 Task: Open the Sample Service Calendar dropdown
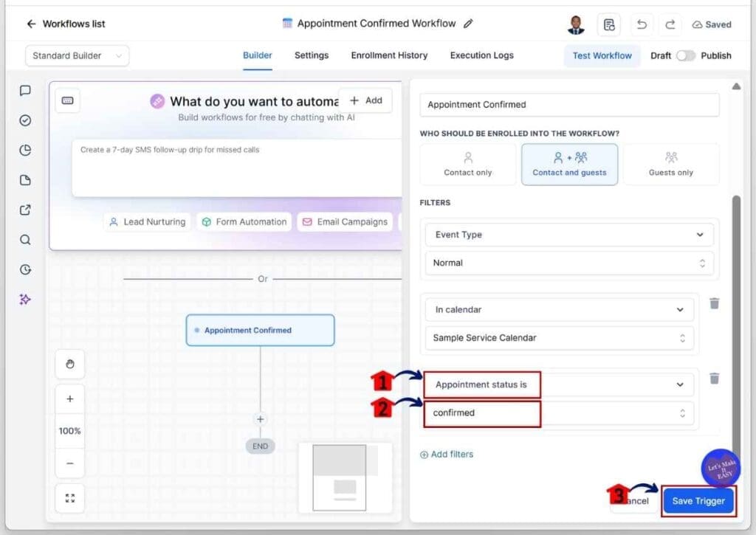[560, 339]
